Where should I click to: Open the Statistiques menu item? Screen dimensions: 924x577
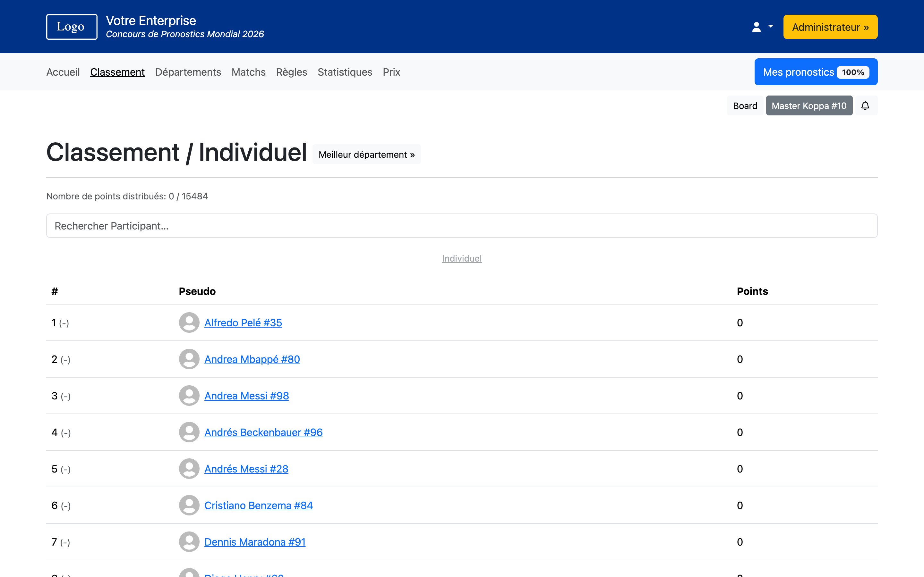point(344,72)
